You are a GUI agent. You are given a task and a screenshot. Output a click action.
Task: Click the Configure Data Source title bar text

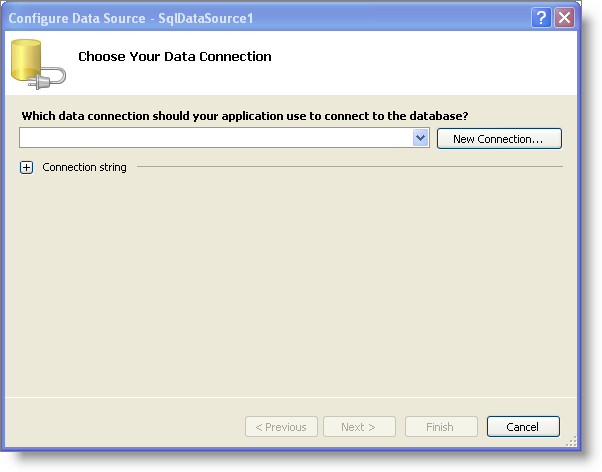[137, 18]
